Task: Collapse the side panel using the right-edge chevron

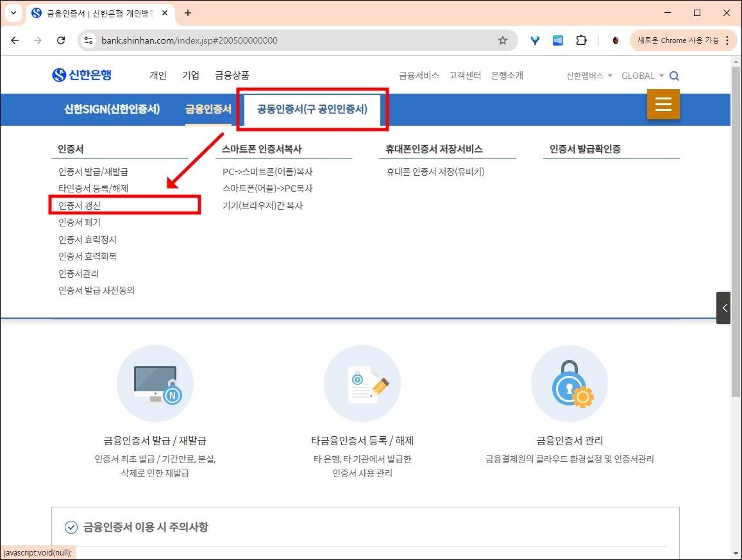Action: coord(723,307)
